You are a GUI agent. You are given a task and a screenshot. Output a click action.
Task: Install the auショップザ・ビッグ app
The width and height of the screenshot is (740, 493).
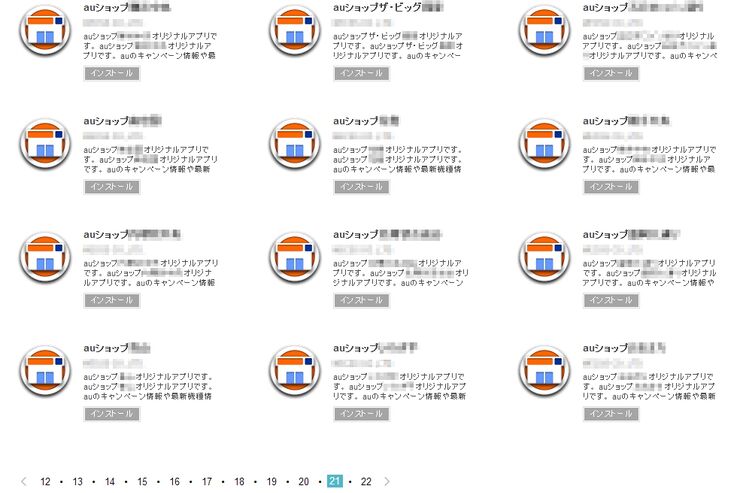click(362, 73)
